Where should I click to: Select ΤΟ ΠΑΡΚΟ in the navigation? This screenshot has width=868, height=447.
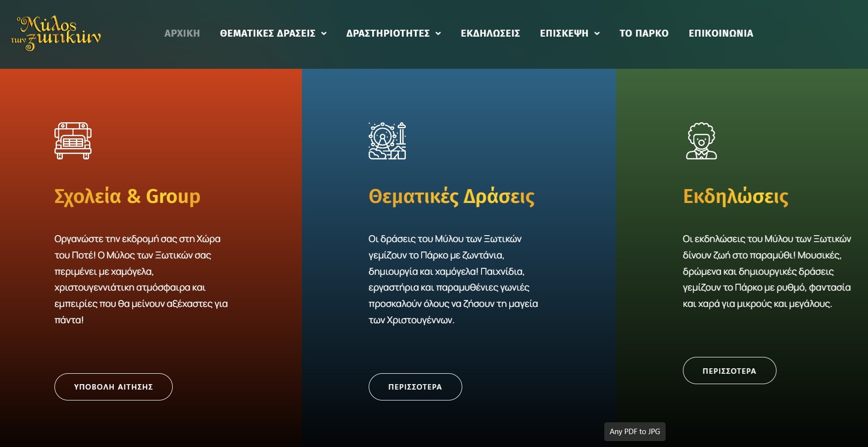(x=644, y=33)
